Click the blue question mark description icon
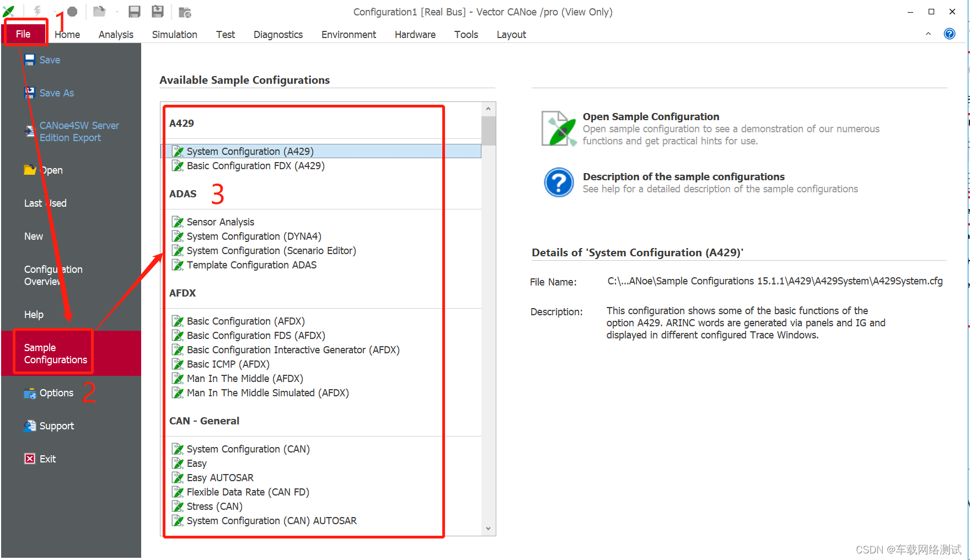This screenshot has height=560, width=970. (x=559, y=182)
